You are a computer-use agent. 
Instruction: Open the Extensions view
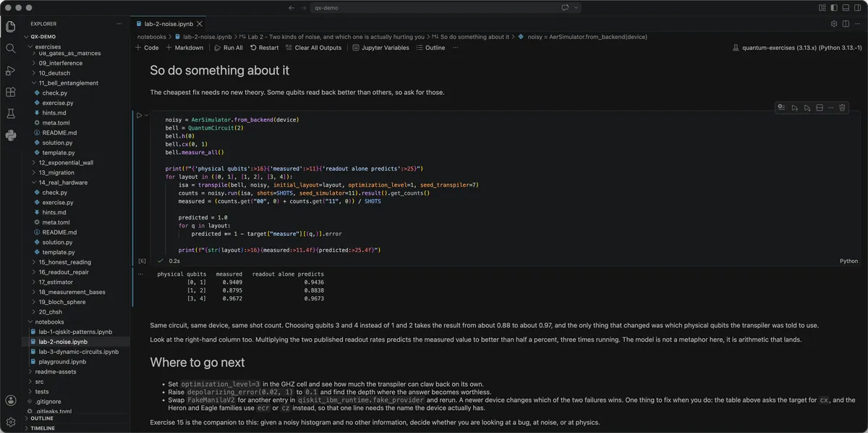pyautogui.click(x=11, y=92)
